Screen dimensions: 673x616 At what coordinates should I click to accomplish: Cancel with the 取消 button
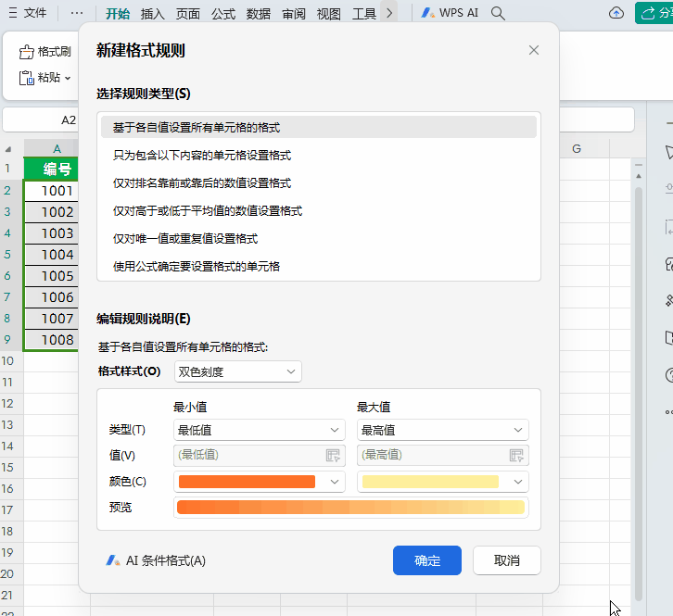pyautogui.click(x=506, y=560)
